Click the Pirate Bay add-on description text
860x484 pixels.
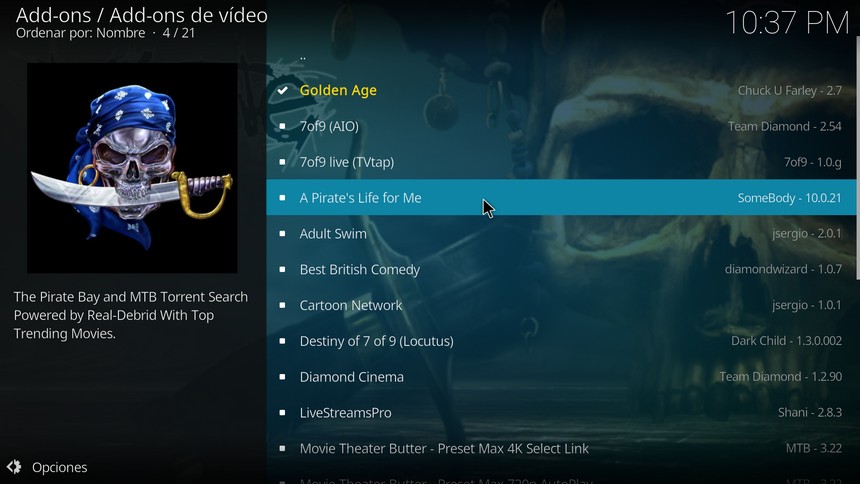(x=131, y=315)
